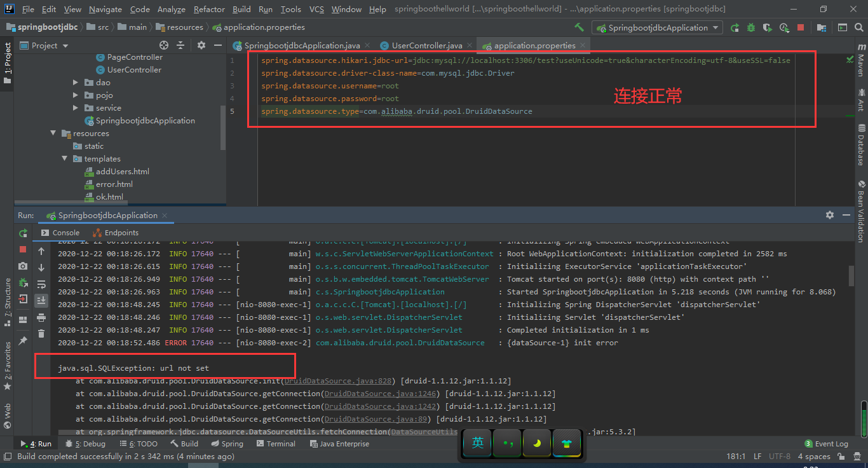Close application.properties editor tab

point(583,46)
